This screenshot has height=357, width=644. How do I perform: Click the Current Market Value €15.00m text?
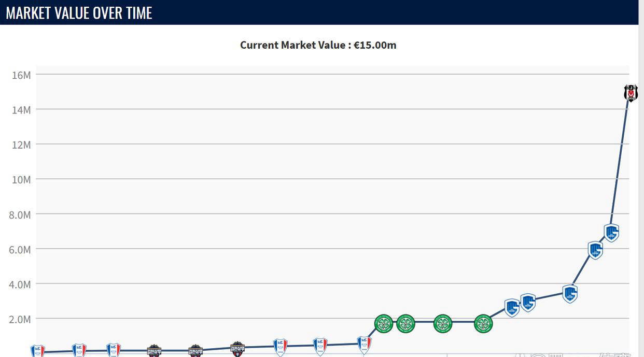[x=318, y=45]
